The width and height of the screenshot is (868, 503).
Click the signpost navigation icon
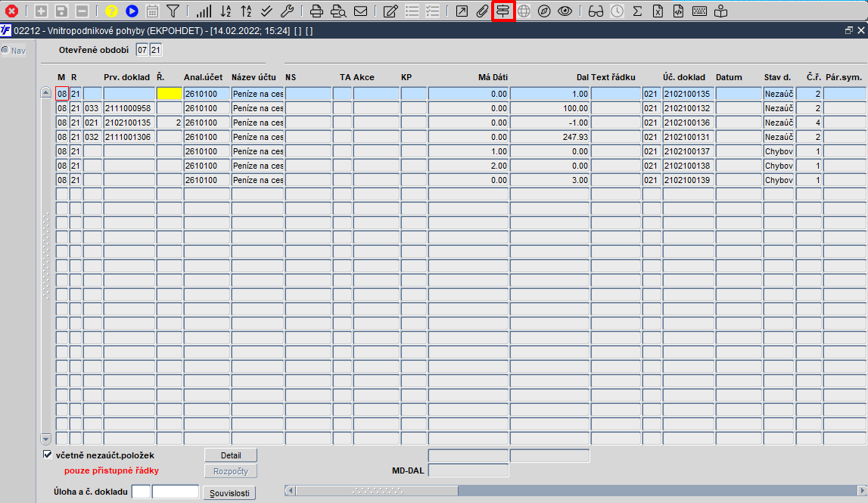(502, 11)
